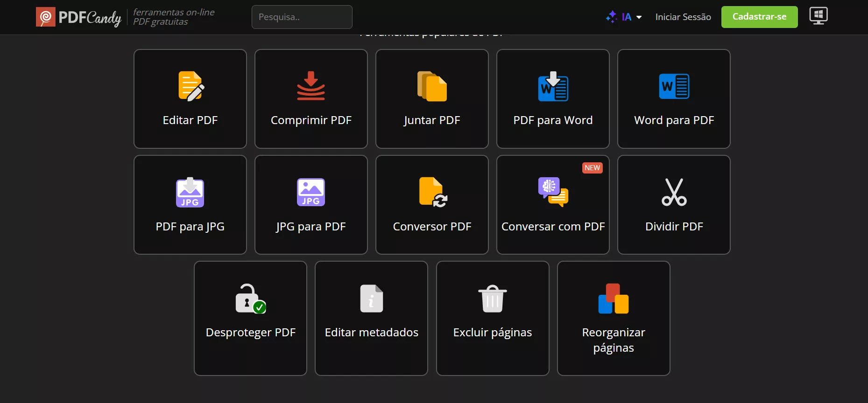Screen dimensions: 868x403
Task: Click the 'ferramentas on-line PDF gratuitas' tagline
Action: (x=174, y=17)
